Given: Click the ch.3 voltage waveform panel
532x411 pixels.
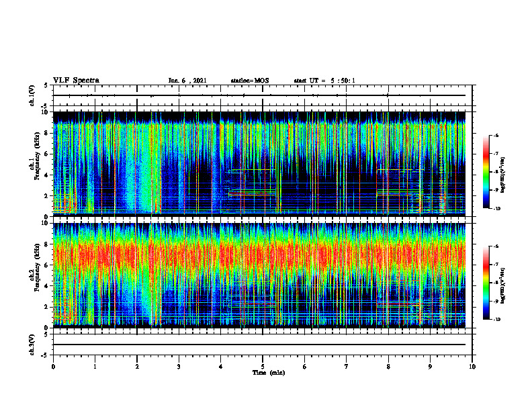Looking at the screenshot, I should click(x=263, y=345).
